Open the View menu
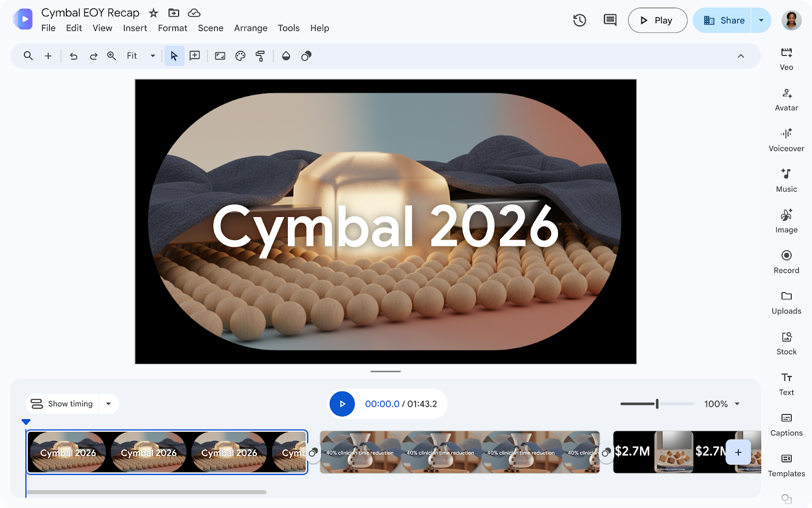 coord(102,28)
